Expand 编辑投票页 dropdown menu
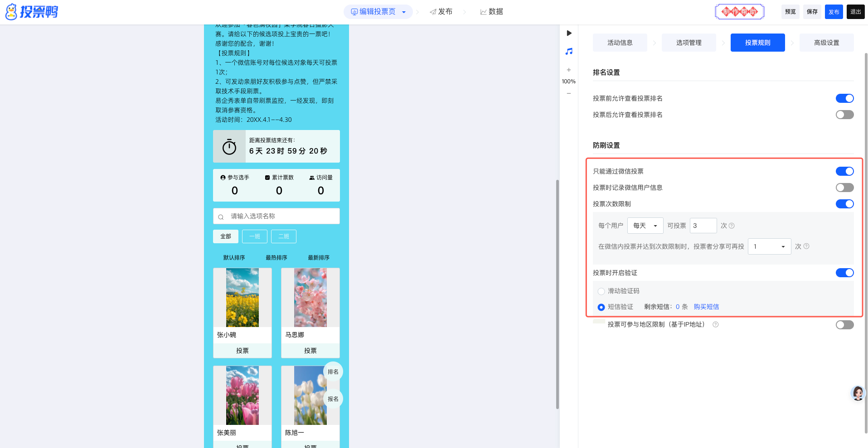Image resolution: width=868 pixels, height=448 pixels. (403, 12)
